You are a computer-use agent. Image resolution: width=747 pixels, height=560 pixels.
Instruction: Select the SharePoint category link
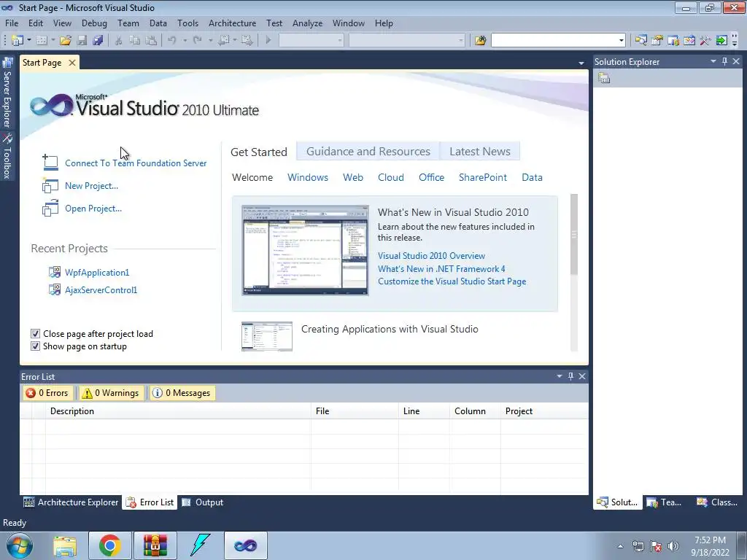click(x=483, y=178)
